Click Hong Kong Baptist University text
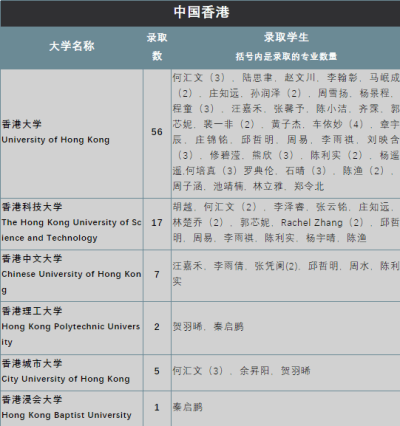The height and width of the screenshot is (426, 400). point(66,415)
